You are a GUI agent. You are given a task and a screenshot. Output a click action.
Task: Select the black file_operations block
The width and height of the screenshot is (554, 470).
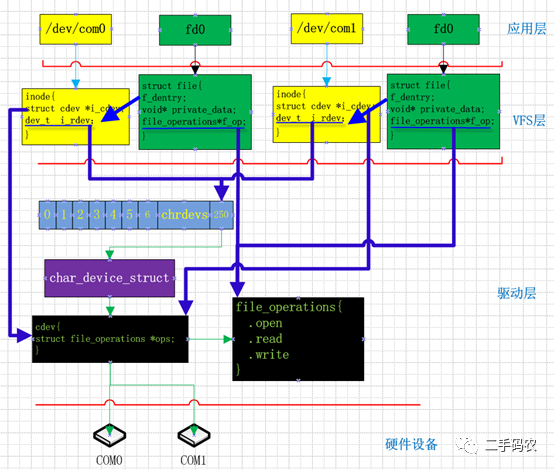point(298,339)
